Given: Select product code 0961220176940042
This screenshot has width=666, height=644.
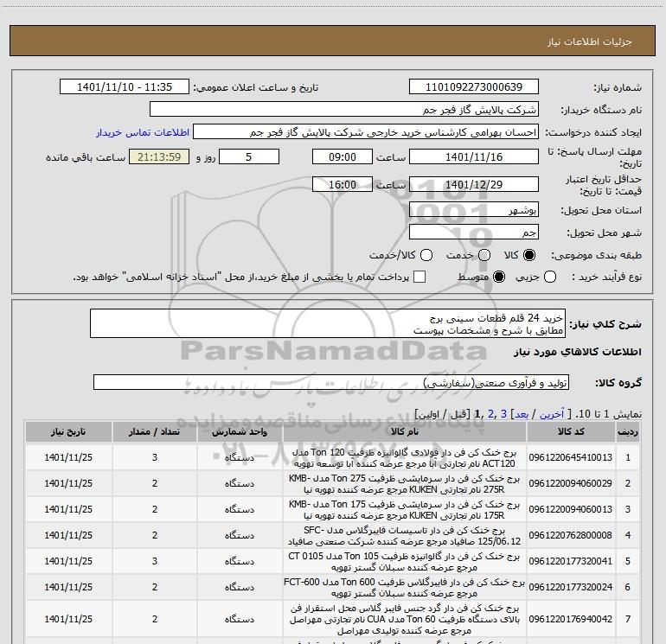Looking at the screenshot, I should pyautogui.click(x=571, y=620).
